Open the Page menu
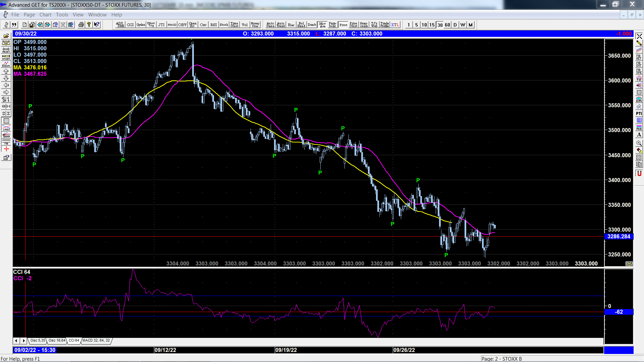 (29, 15)
